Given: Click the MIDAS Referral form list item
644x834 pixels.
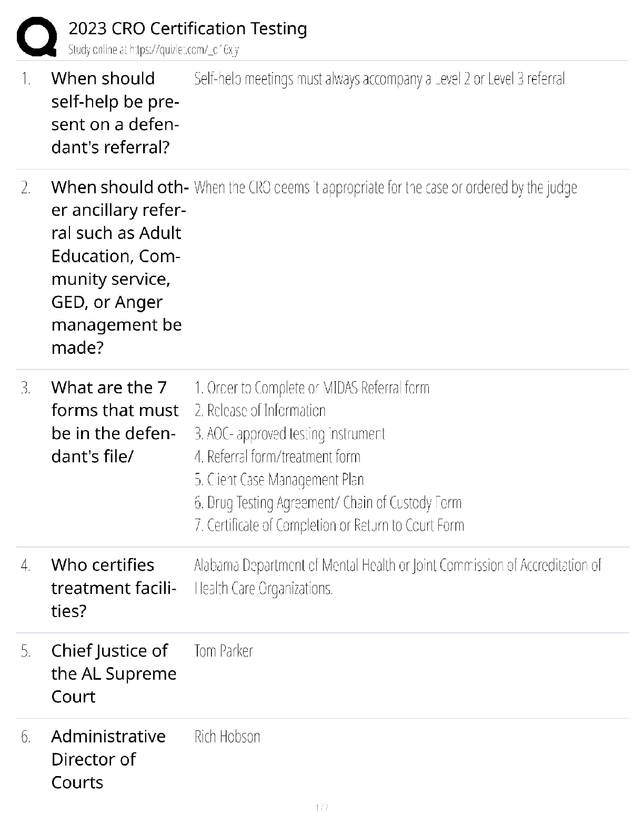Looking at the screenshot, I should pos(311,388).
